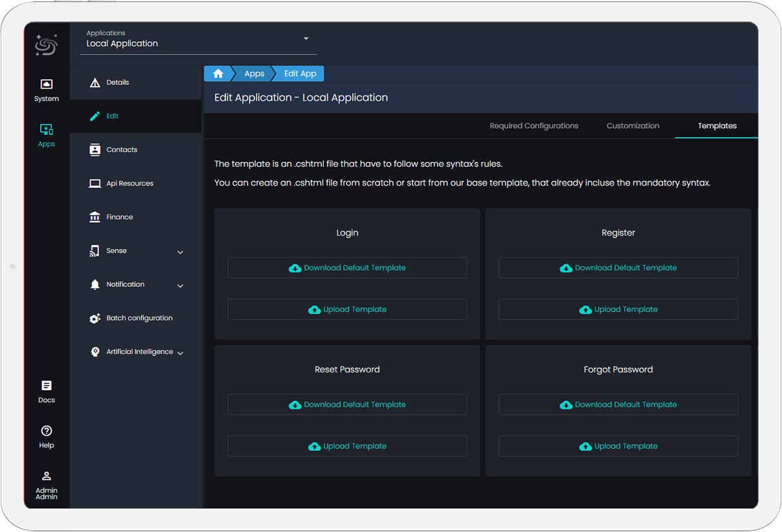Open the Finance bank icon item

click(119, 217)
